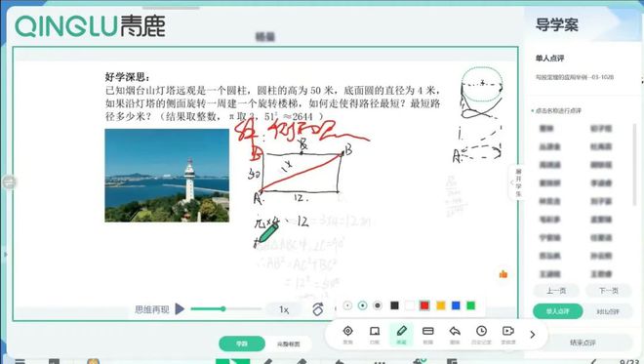
Task: Select the green 学案 tab at bottom
Action: pos(242,344)
